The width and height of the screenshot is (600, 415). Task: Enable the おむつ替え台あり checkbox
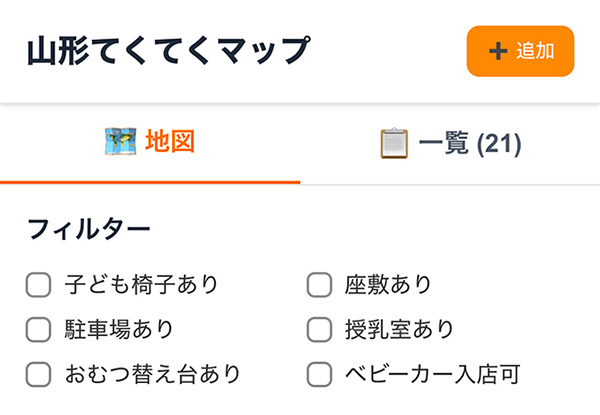coord(38,375)
